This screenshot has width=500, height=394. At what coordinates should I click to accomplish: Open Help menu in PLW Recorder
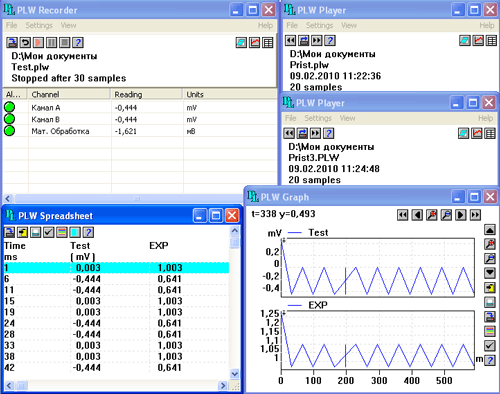click(265, 25)
